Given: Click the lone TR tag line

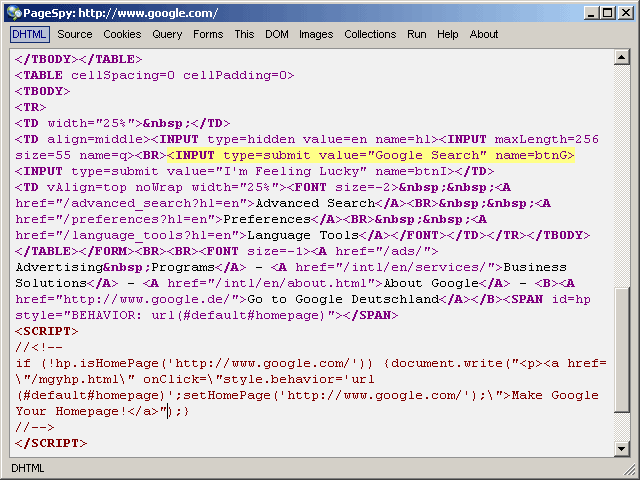Looking at the screenshot, I should tap(31, 107).
